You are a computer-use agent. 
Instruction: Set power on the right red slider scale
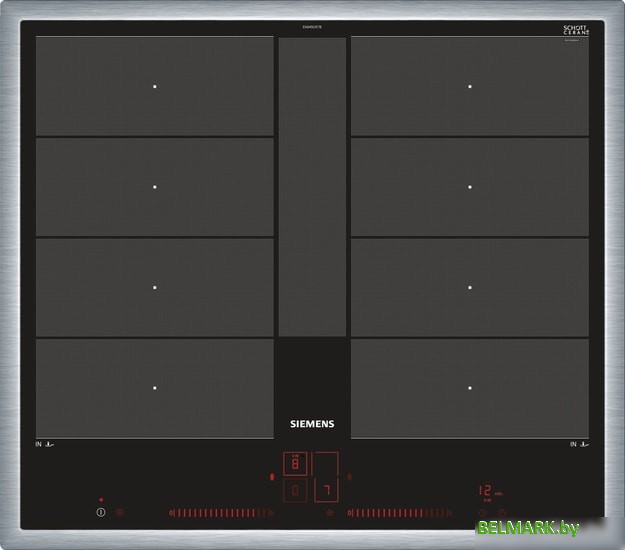398,513
